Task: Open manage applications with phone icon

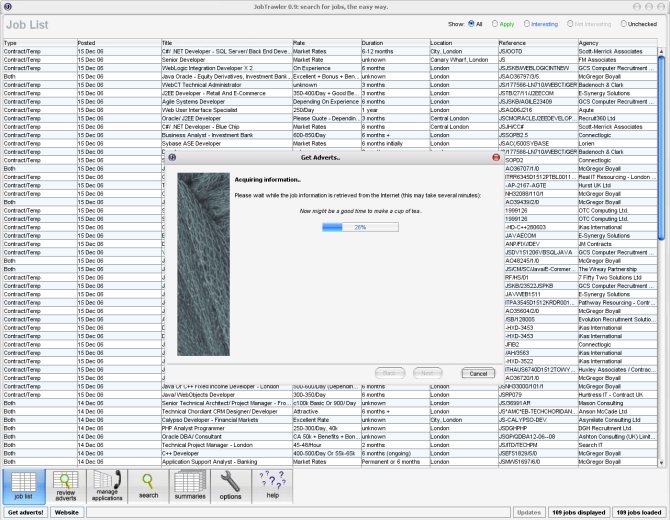Action: click(107, 485)
